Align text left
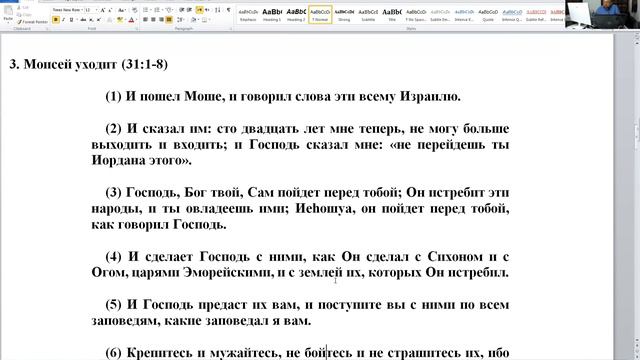This screenshot has height=360, width=640. (x=145, y=19)
